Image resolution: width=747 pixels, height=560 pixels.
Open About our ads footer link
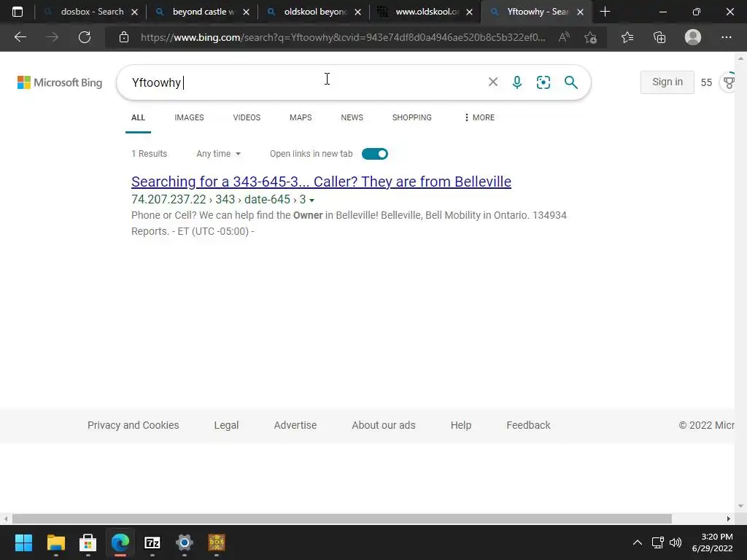[384, 425]
